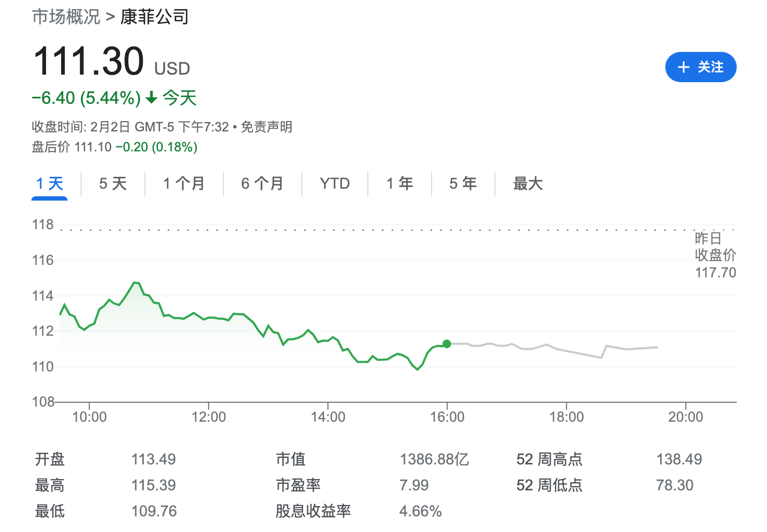Click the down arrow beside the price change
The width and height of the screenshot is (767, 532).
point(151,98)
